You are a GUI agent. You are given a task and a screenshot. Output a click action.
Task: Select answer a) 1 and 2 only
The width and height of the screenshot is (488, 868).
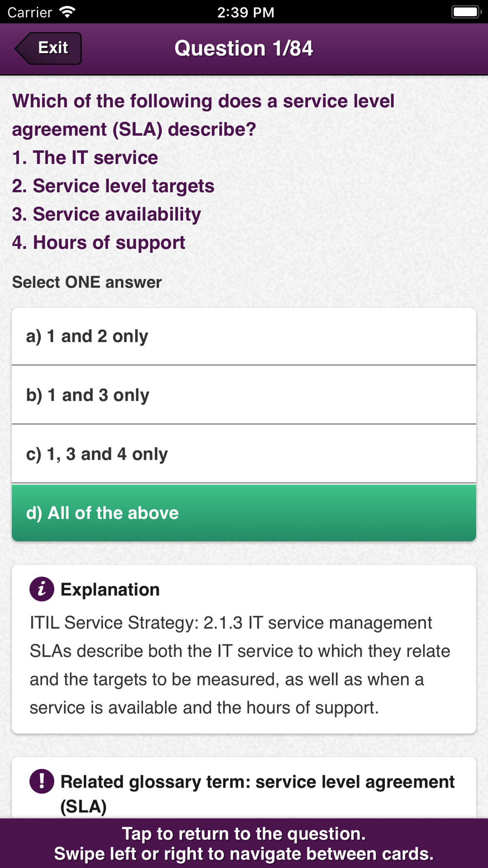(244, 336)
